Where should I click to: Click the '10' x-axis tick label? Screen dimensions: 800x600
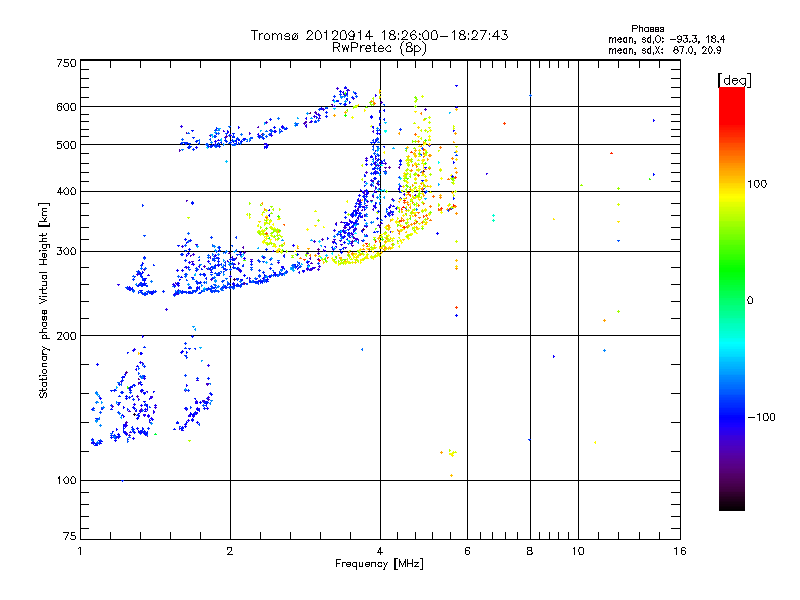578,551
